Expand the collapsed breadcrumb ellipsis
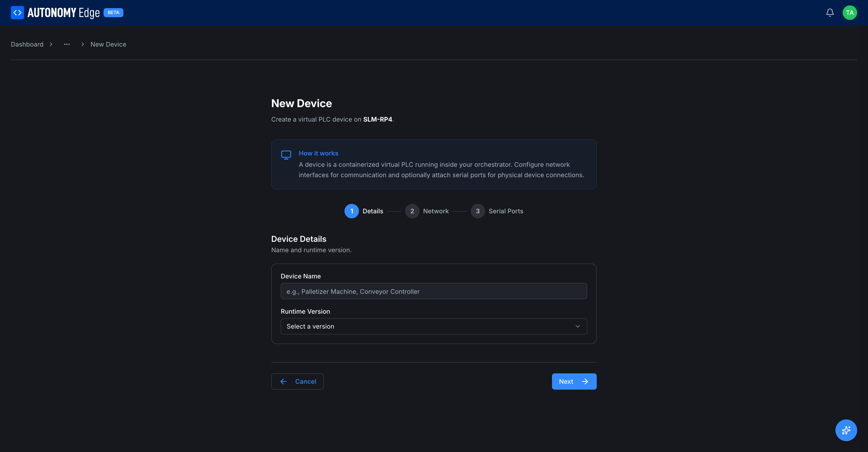 tap(67, 45)
